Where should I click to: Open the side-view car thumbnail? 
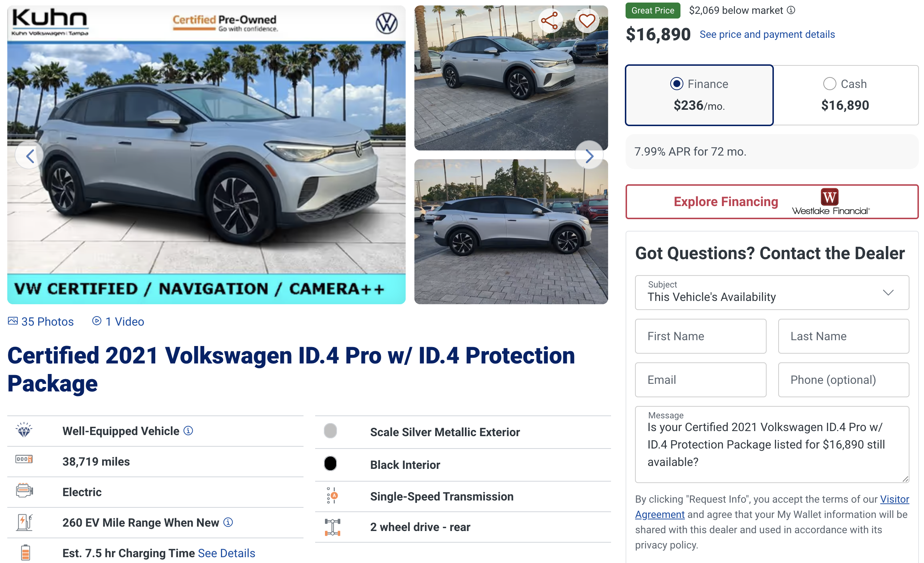pos(511,232)
